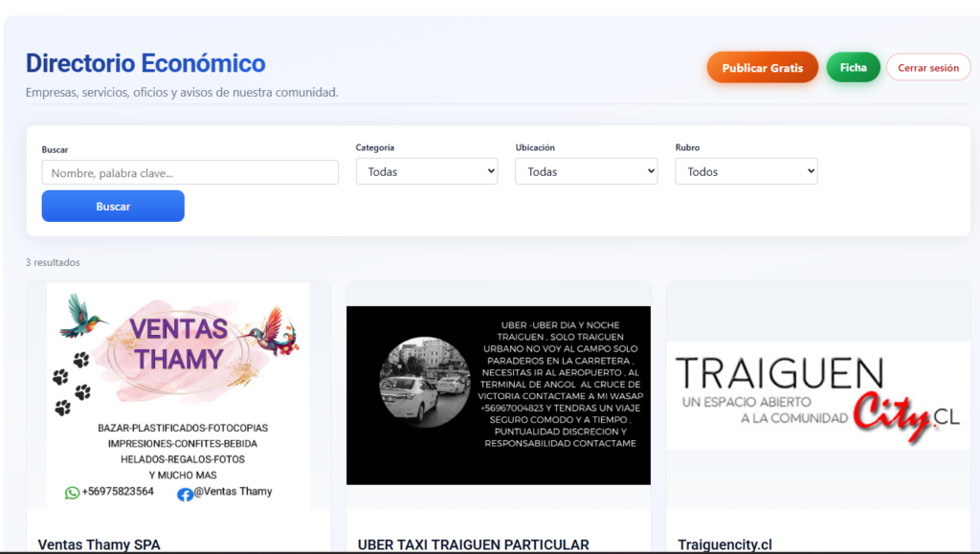Focus the Nombre, palabra clave search field
The width and height of the screenshot is (980, 554).
(x=189, y=172)
